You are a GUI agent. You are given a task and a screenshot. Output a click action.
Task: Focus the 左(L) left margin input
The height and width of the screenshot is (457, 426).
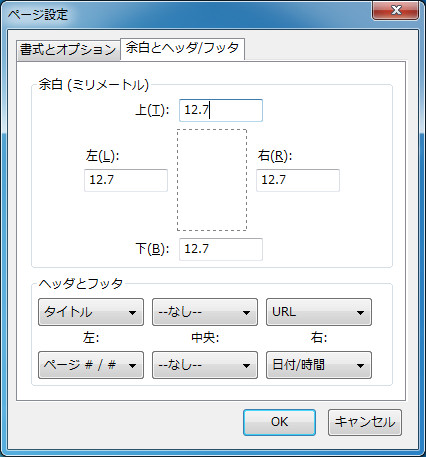coord(126,180)
